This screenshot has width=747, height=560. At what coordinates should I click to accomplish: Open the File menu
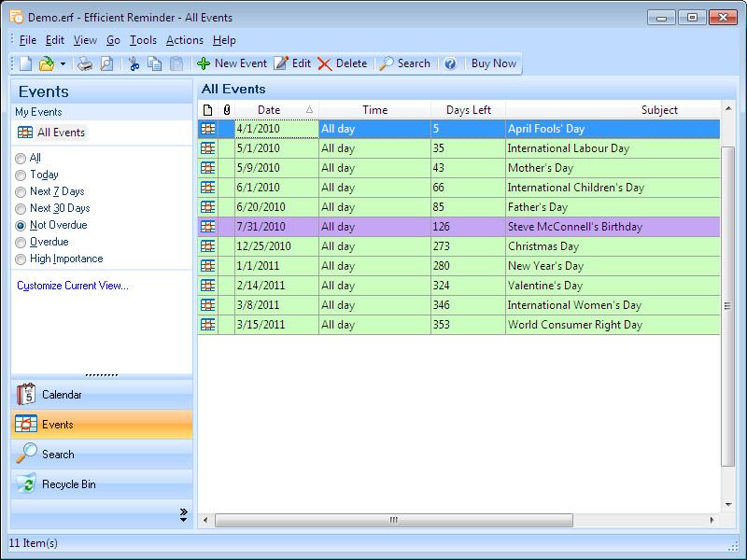pyautogui.click(x=28, y=40)
